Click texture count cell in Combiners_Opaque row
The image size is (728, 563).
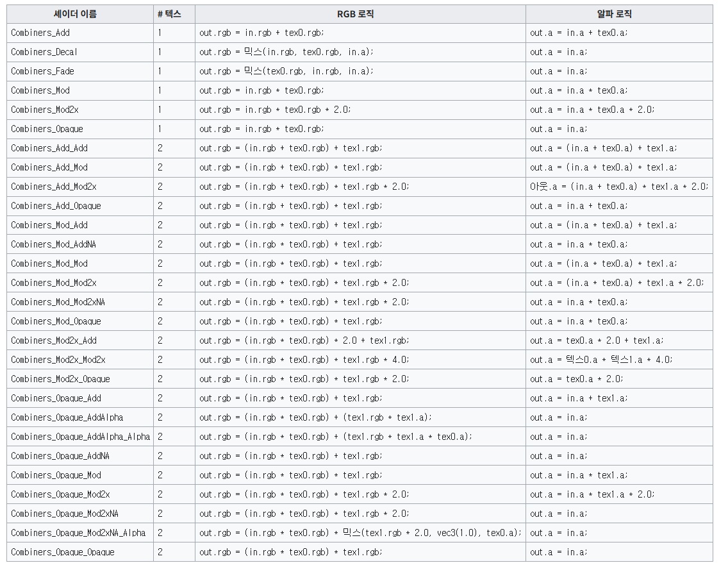[x=160, y=129]
